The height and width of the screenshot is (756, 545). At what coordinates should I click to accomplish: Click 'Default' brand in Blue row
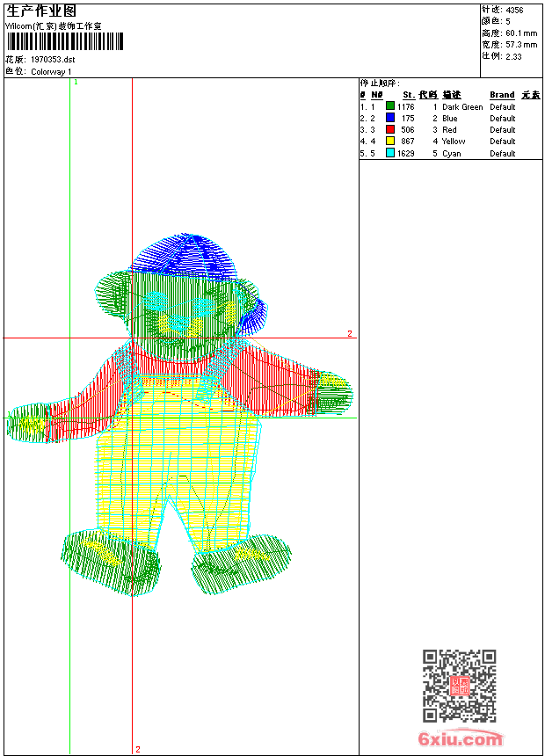pyautogui.click(x=503, y=118)
